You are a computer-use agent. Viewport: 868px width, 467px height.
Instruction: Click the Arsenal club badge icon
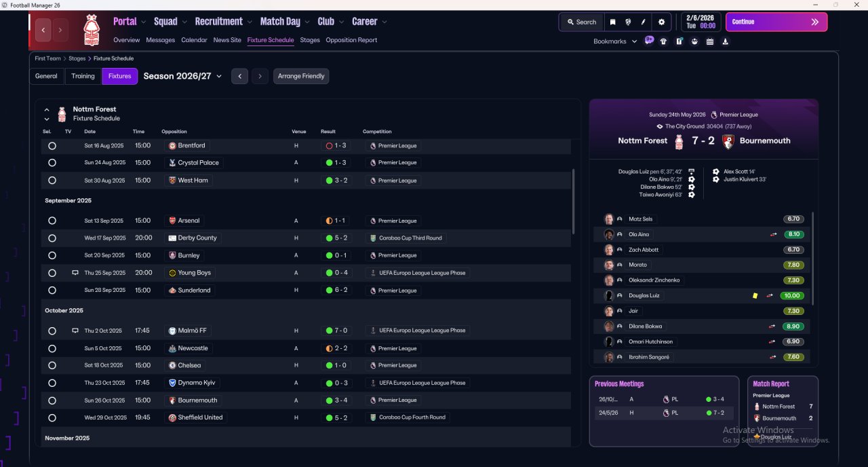click(x=172, y=221)
